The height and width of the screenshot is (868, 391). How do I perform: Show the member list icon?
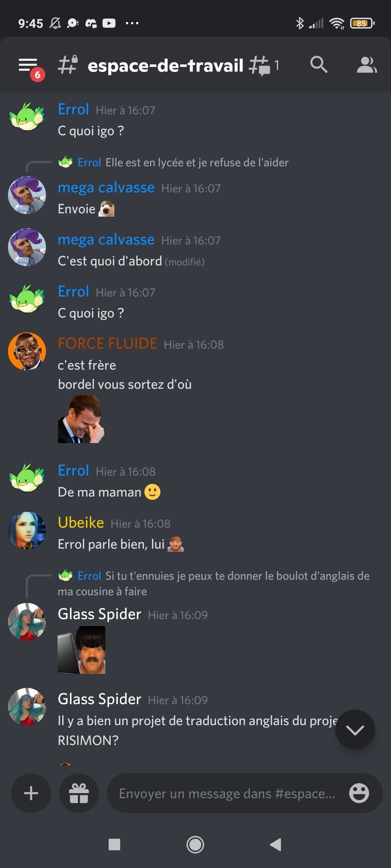click(x=367, y=65)
